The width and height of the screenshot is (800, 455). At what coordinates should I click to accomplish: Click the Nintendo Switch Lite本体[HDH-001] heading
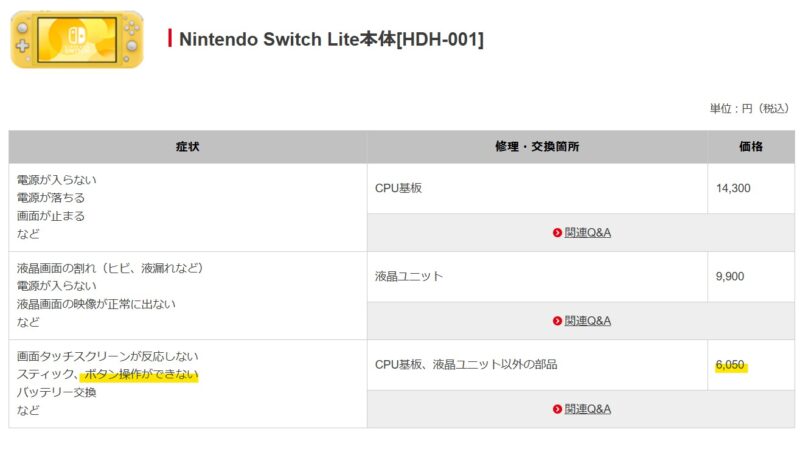point(331,39)
